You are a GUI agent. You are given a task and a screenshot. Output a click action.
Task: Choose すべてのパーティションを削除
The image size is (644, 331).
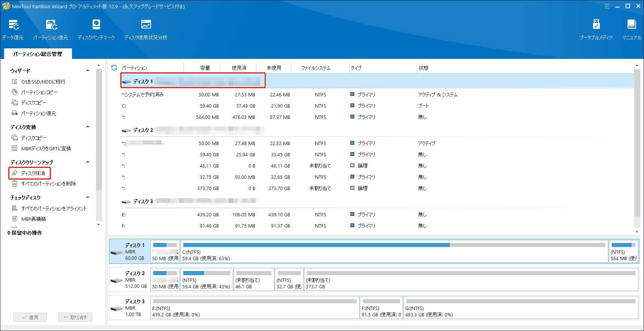point(44,184)
